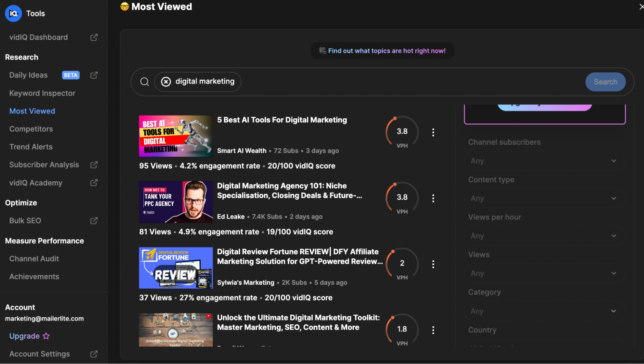Expand the Channel subscribers dropdown
The width and height of the screenshot is (644, 364).
point(544,161)
